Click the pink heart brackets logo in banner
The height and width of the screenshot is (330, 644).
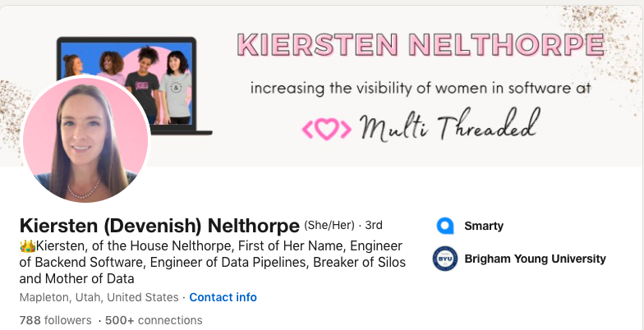[327, 130]
